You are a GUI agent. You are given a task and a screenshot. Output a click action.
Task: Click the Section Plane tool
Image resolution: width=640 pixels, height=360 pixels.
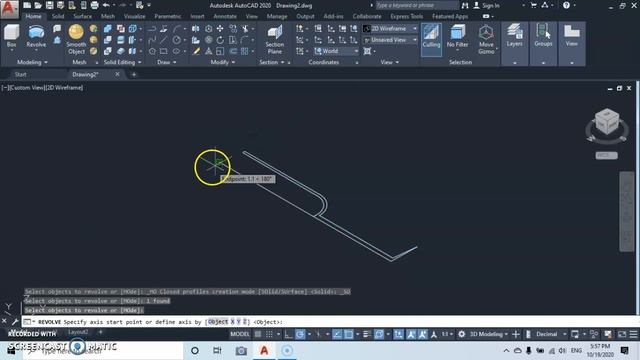click(x=275, y=39)
